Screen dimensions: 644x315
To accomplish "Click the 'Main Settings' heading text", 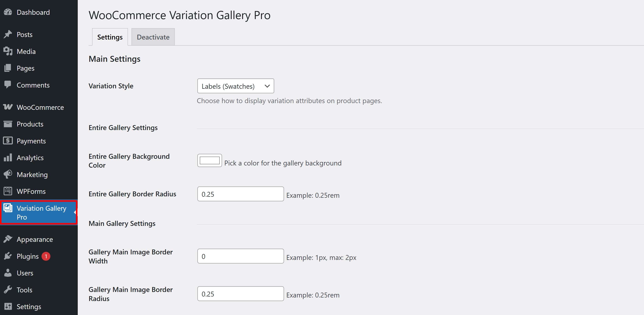I will click(115, 59).
